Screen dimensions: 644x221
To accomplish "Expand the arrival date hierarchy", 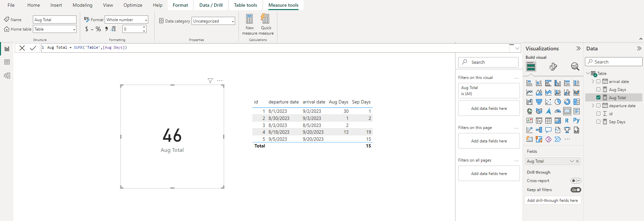I will (593, 81).
